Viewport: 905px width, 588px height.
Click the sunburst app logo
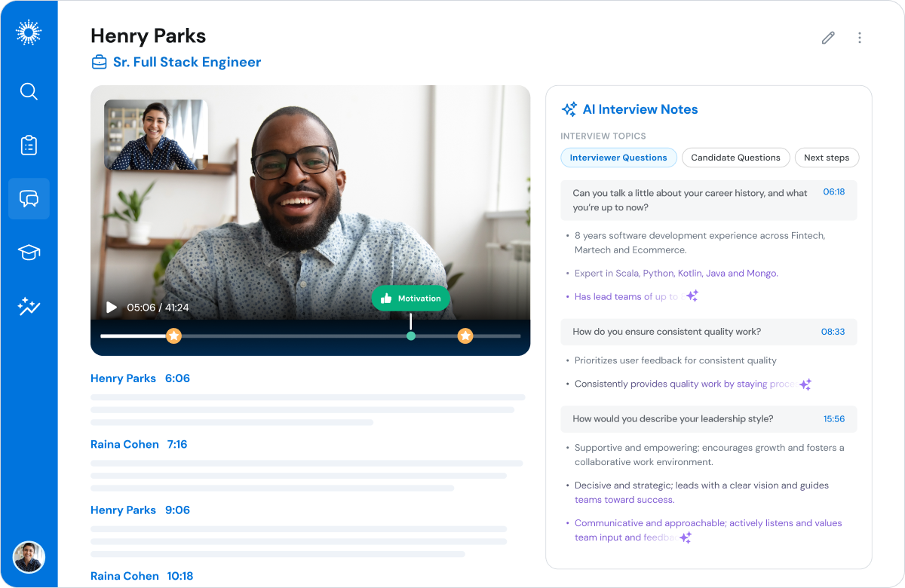tap(29, 33)
